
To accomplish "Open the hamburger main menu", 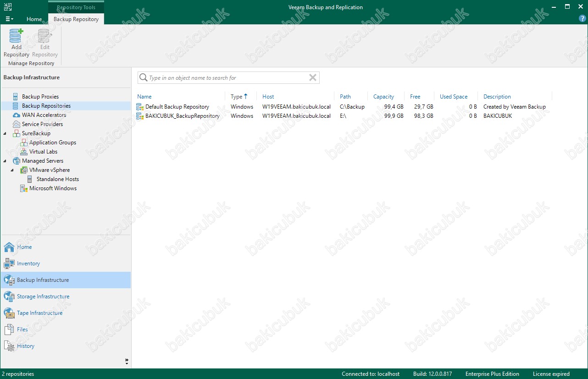I will 9,19.
